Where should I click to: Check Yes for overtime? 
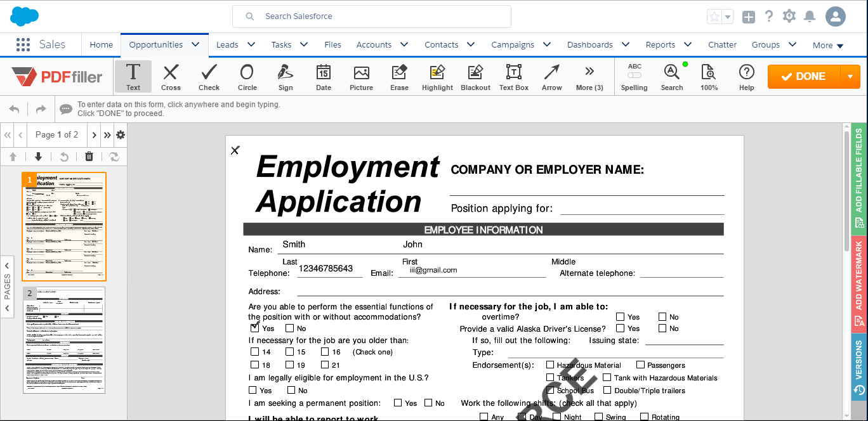click(x=620, y=316)
